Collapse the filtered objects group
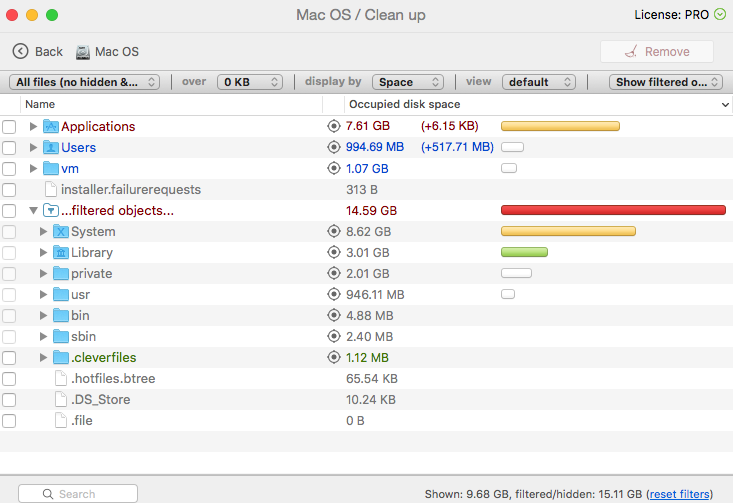 (33, 210)
